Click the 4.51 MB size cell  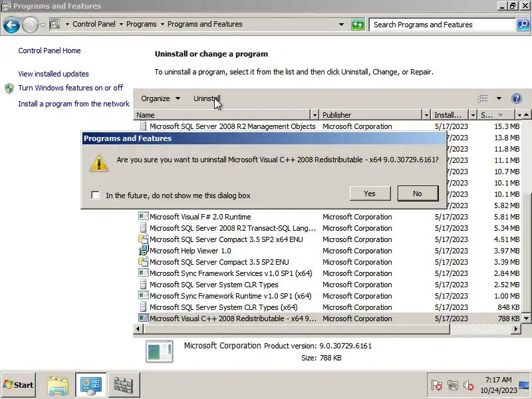pyautogui.click(x=507, y=239)
